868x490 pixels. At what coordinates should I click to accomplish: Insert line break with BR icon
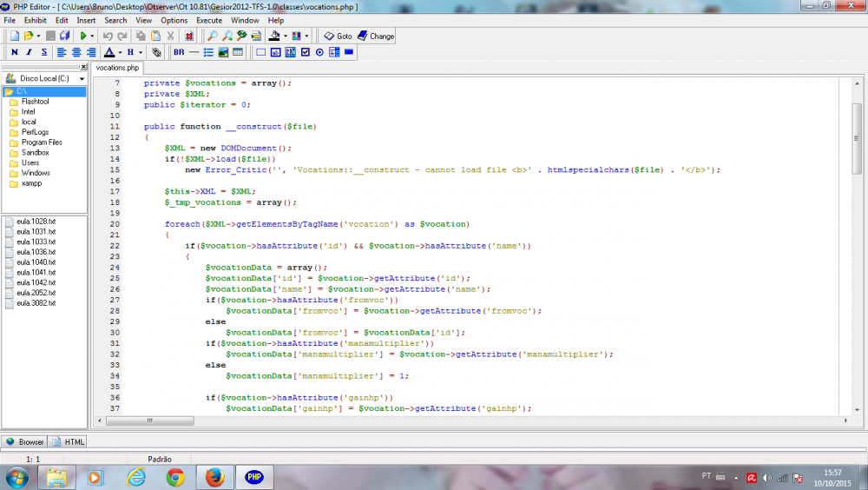pos(179,52)
